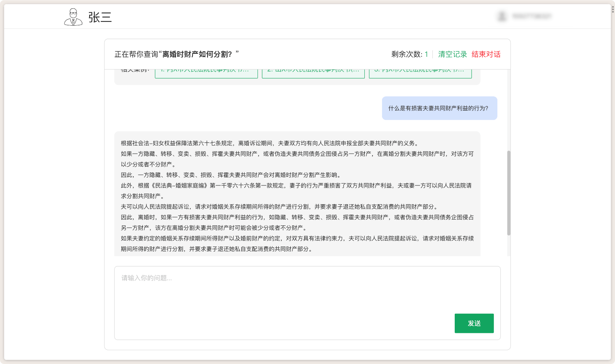Screen dimensions: 615x364
Task: Click the user question bubble about 夫妻共同财产利益
Action: click(x=439, y=108)
